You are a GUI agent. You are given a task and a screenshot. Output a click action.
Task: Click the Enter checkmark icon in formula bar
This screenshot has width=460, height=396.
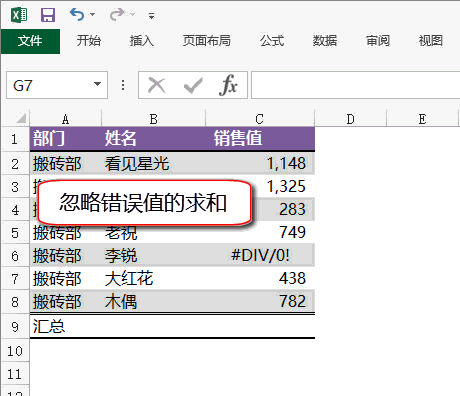[x=193, y=85]
